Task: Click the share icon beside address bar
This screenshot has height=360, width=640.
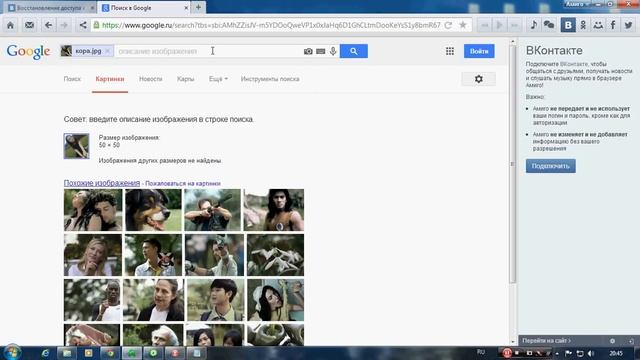Action: click(x=83, y=25)
